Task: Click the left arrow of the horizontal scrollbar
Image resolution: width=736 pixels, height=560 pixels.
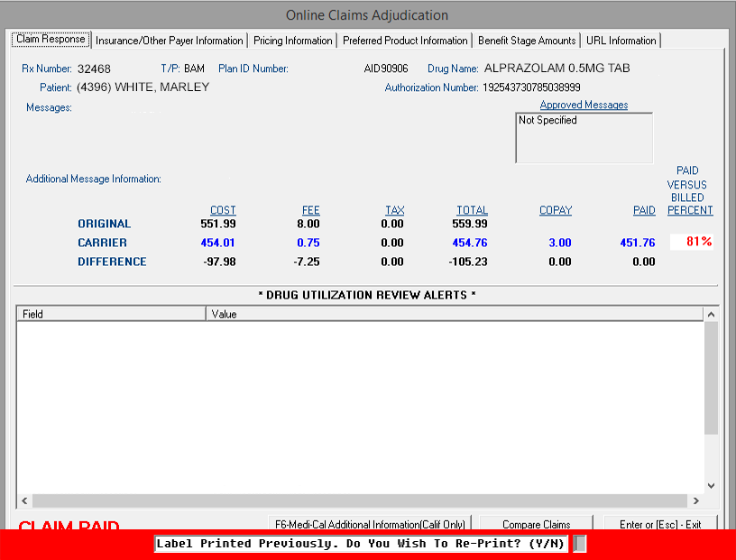Action: (23, 500)
